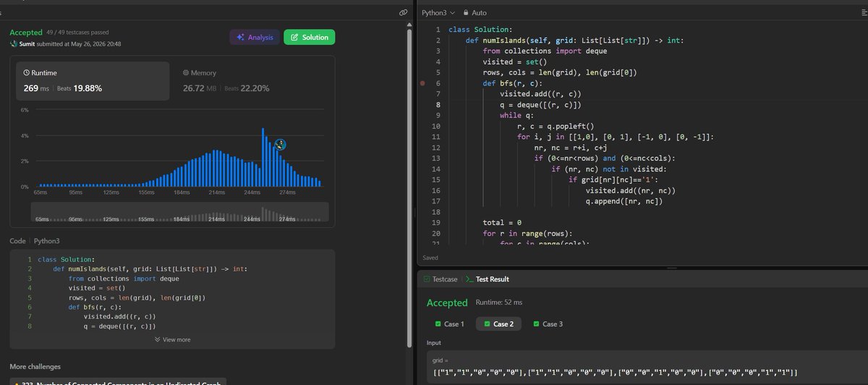Click the 'Python3' label beside the Code heading

(x=46, y=240)
